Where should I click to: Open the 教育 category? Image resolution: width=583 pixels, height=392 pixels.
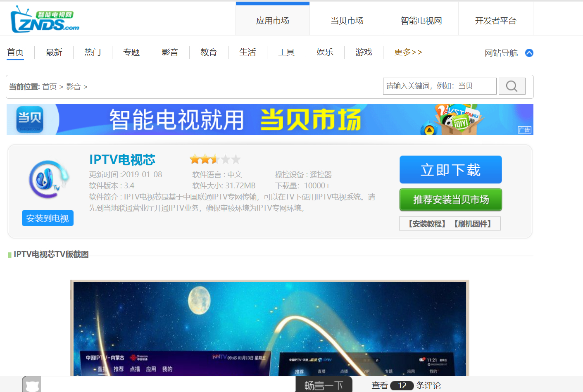209,52
